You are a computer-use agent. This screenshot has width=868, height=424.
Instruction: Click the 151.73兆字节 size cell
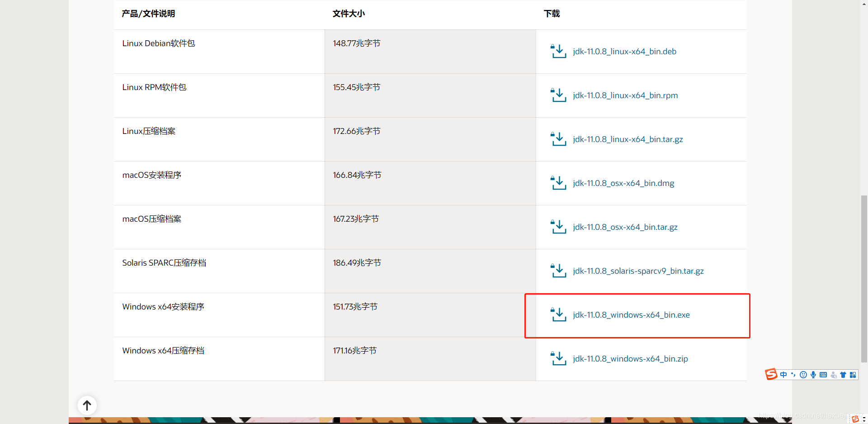(430, 315)
